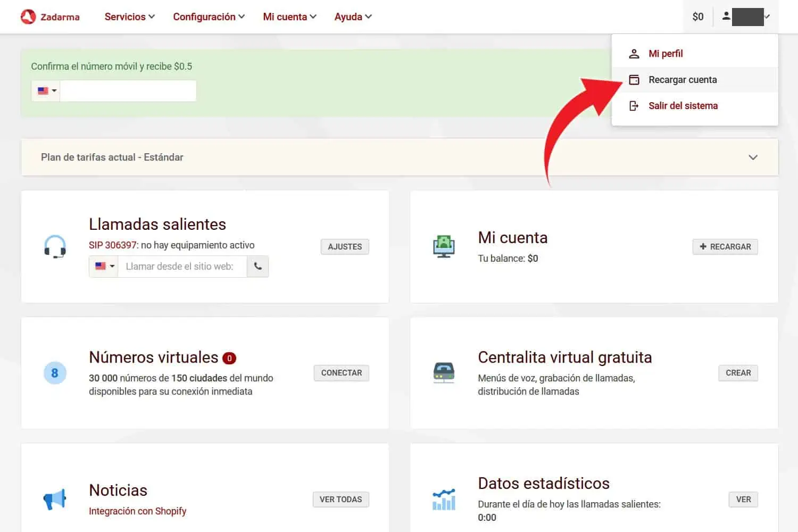Click the user profile icon in header

726,16
